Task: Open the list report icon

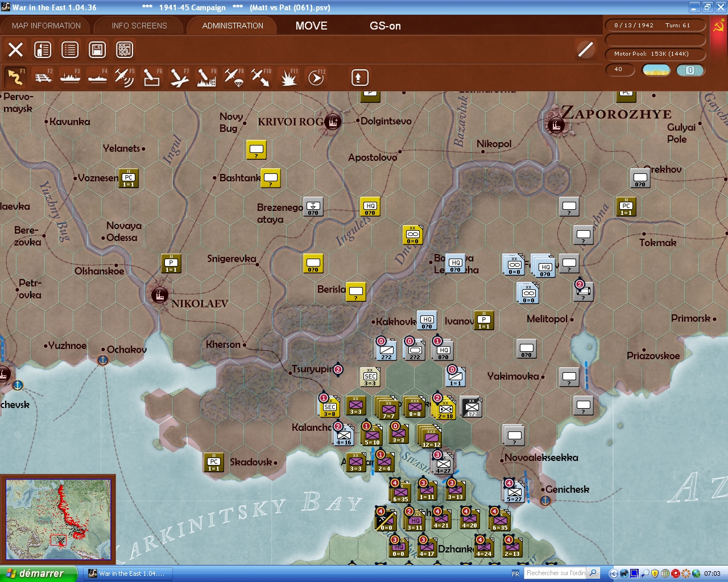Action: [x=70, y=49]
